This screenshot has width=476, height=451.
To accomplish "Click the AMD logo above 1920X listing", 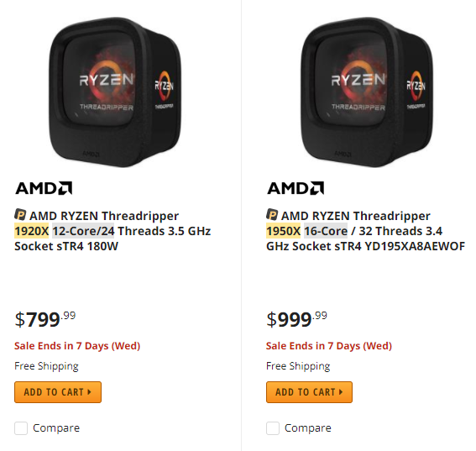I will (x=44, y=188).
